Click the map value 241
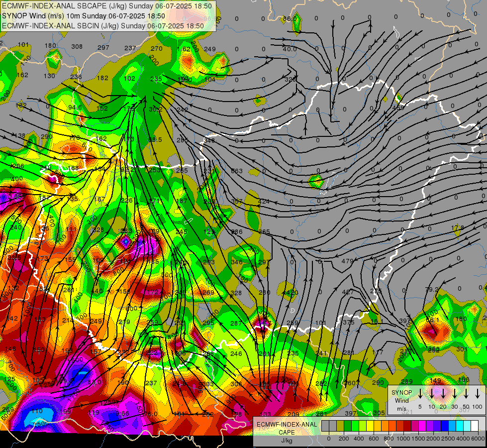Viewport: 487px width, 448px height. point(321,353)
